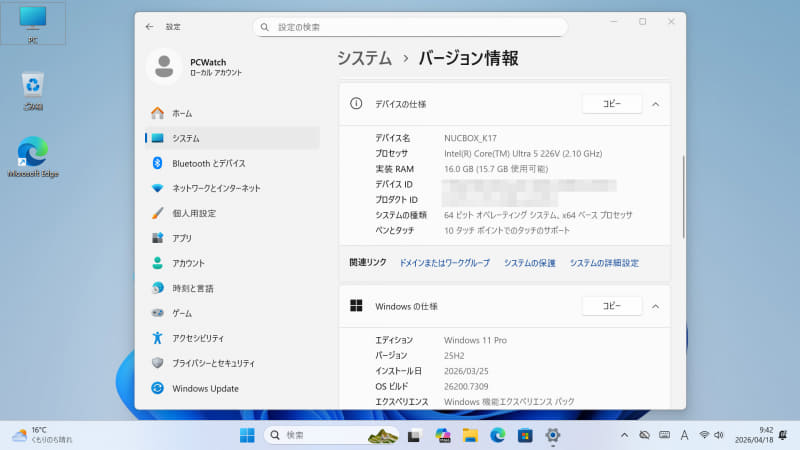The height and width of the screenshot is (450, 800).
Task: Click the taskbar 検索 box
Action: coord(332,435)
